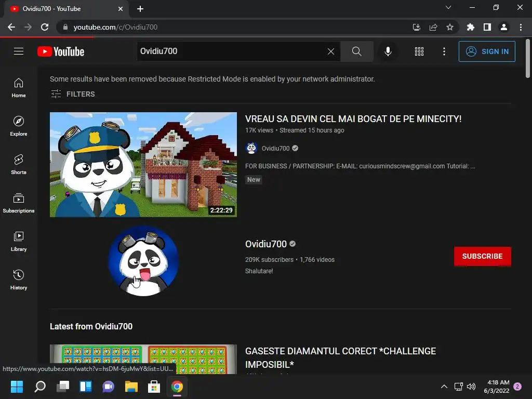Open the YouTube hamburger guide menu
Image resolution: width=532 pixels, height=399 pixels.
(x=19, y=51)
